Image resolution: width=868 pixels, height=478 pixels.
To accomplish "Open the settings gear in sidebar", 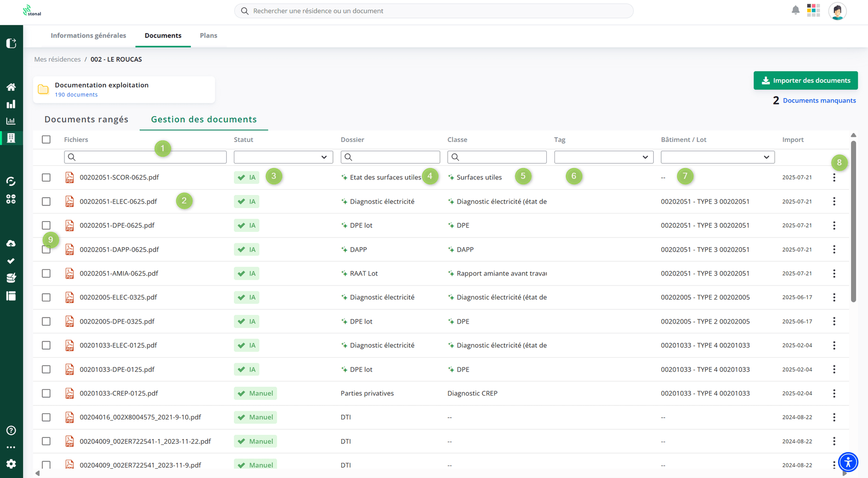I will tap(11, 464).
